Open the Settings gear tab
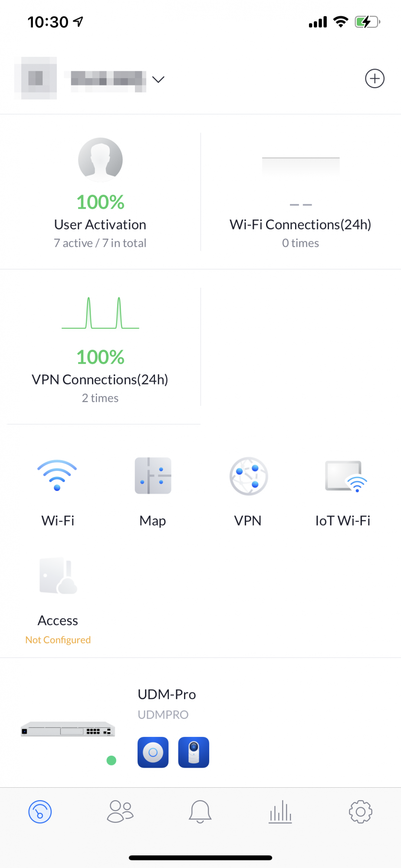The width and height of the screenshot is (401, 868). 360,812
